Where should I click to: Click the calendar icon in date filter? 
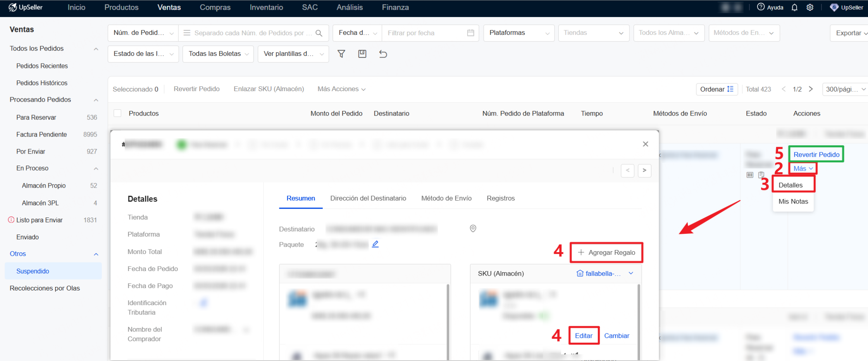point(470,33)
